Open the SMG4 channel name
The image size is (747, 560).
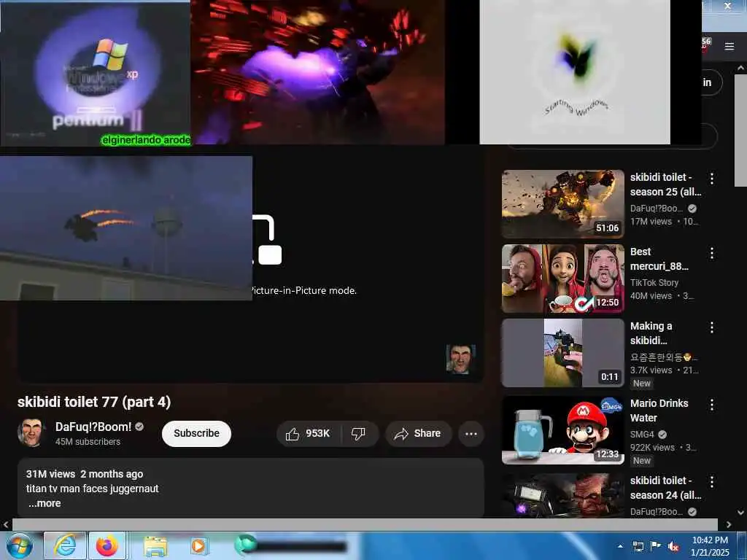coord(642,435)
